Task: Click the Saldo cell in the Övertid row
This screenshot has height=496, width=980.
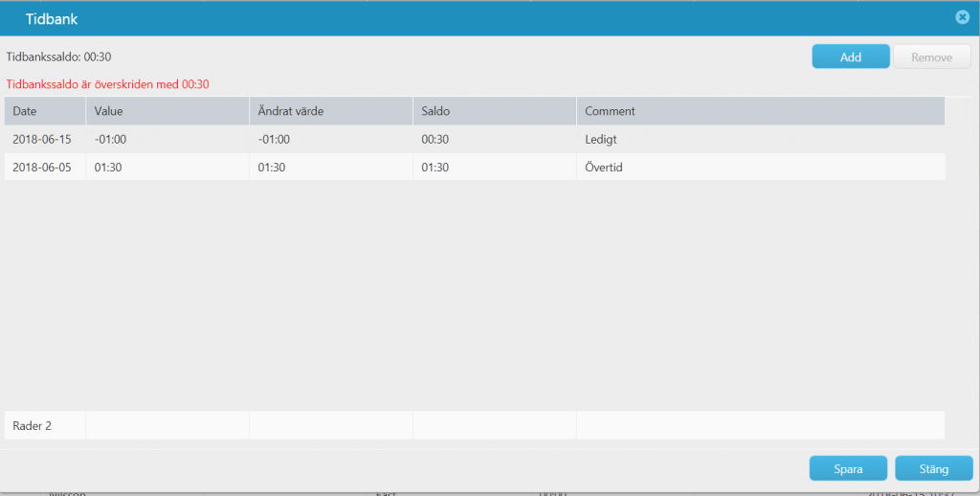Action: pyautogui.click(x=495, y=167)
